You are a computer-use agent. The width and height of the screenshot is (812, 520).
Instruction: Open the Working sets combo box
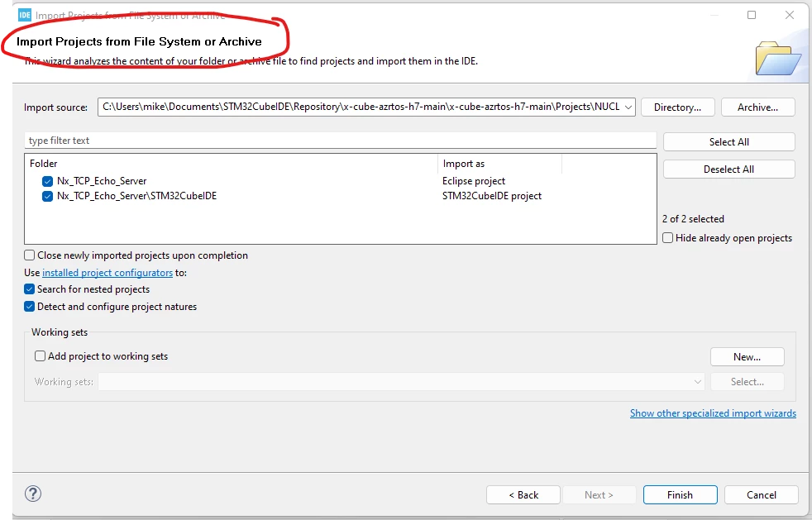coord(401,382)
